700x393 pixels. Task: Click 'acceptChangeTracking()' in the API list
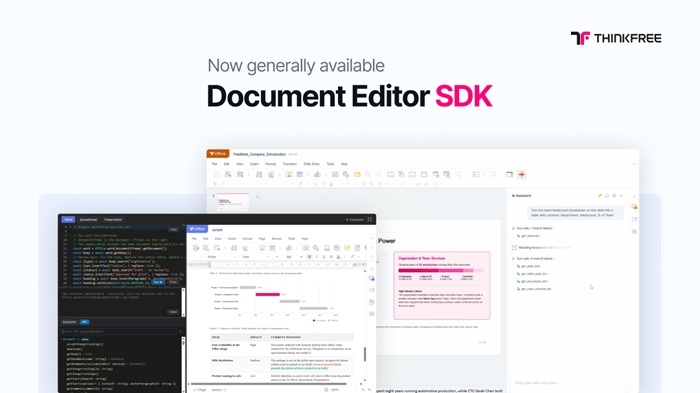click(85, 344)
